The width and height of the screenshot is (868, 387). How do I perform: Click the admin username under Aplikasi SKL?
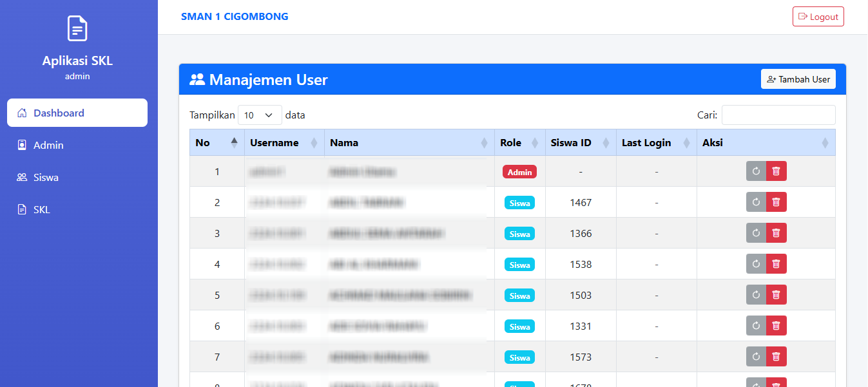(x=77, y=76)
